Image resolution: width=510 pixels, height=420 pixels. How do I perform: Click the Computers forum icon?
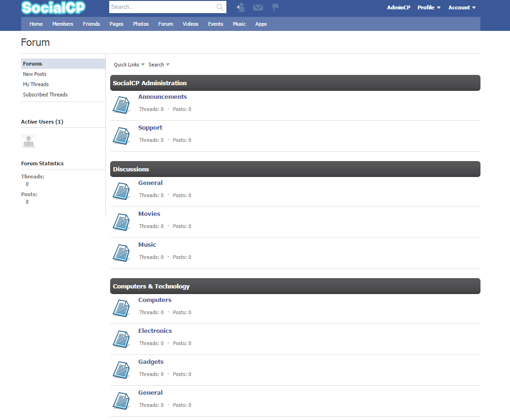point(121,308)
